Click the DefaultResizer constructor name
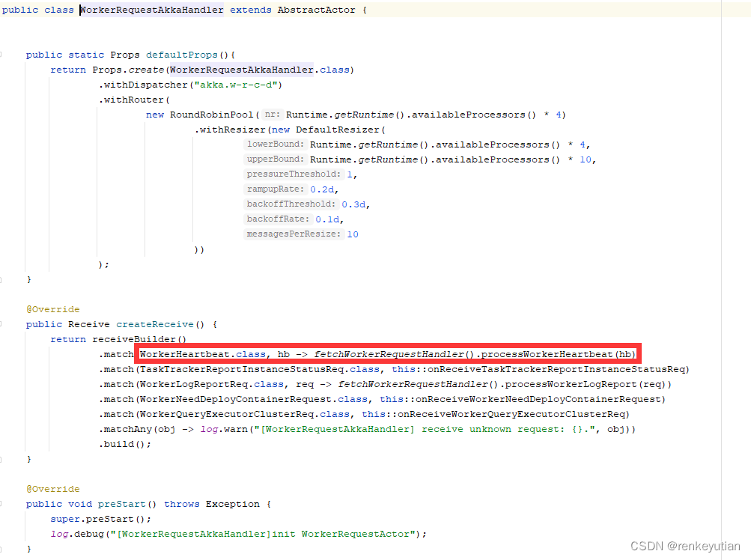The image size is (751, 560). pos(338,130)
